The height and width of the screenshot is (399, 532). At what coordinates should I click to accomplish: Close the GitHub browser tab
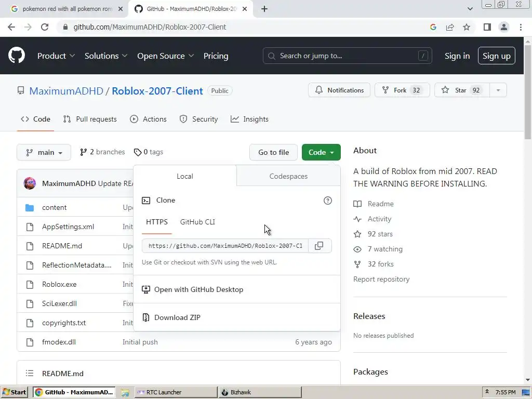(245, 9)
